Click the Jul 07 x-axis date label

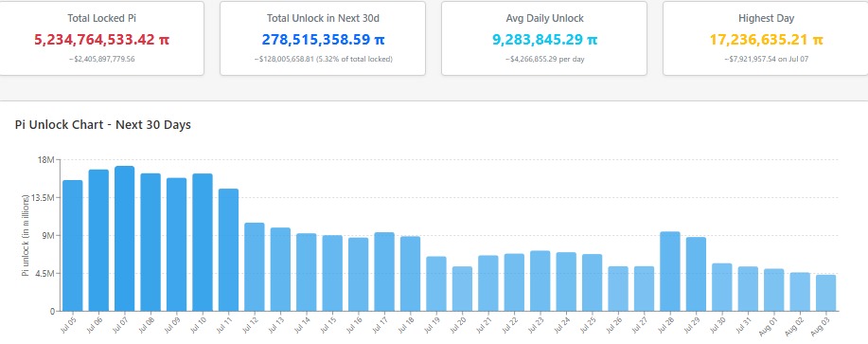(119, 325)
